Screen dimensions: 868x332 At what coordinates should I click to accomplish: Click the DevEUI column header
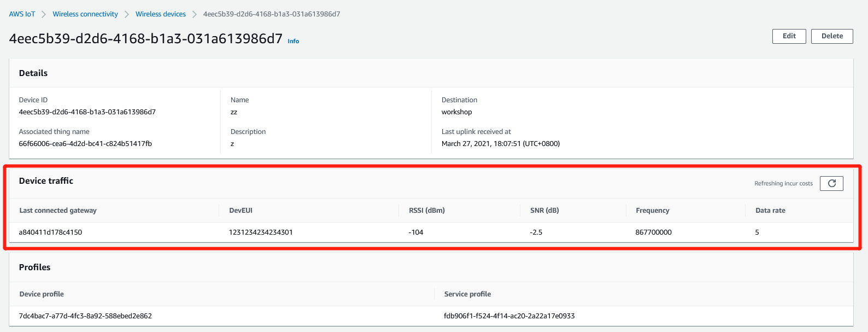pos(241,211)
